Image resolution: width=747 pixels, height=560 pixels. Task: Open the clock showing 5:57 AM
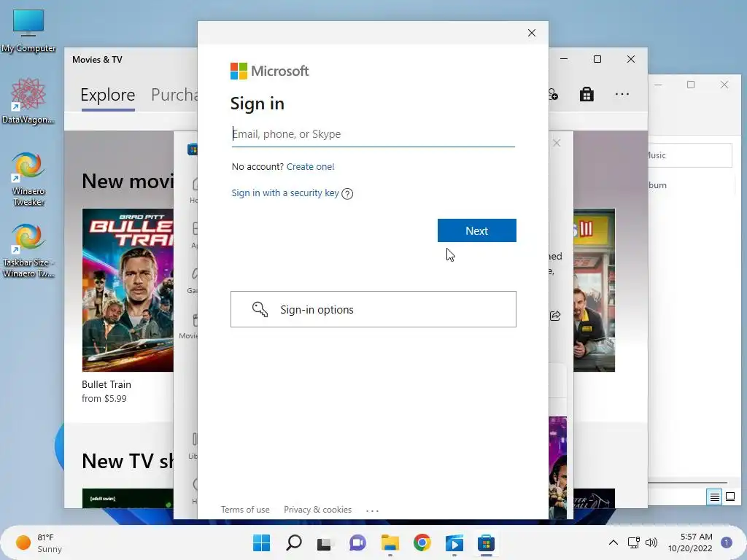click(690, 542)
